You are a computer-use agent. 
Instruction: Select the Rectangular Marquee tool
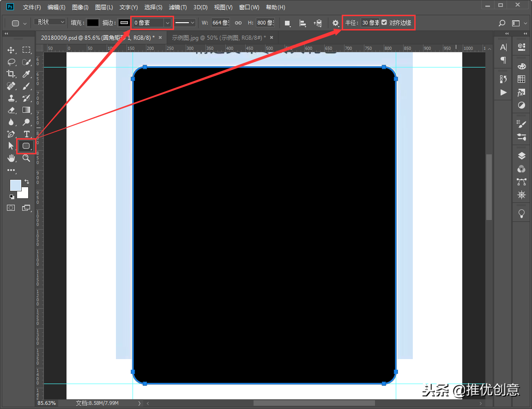tap(26, 50)
